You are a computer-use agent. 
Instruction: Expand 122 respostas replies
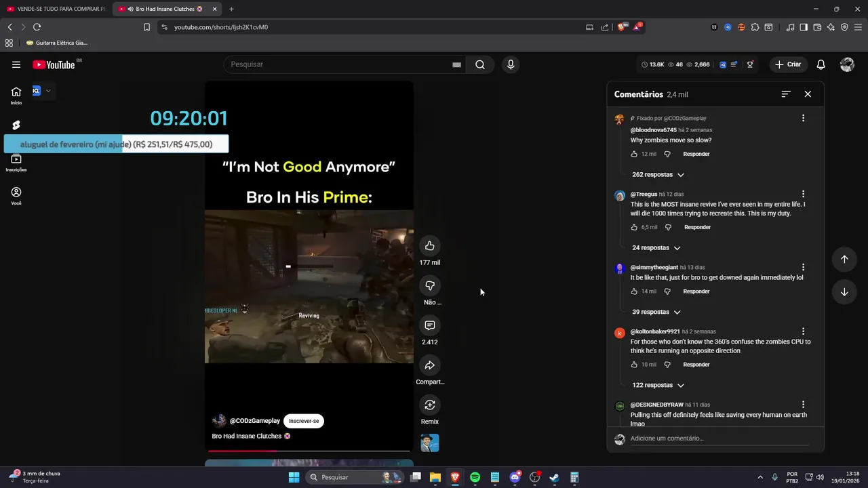pos(658,385)
